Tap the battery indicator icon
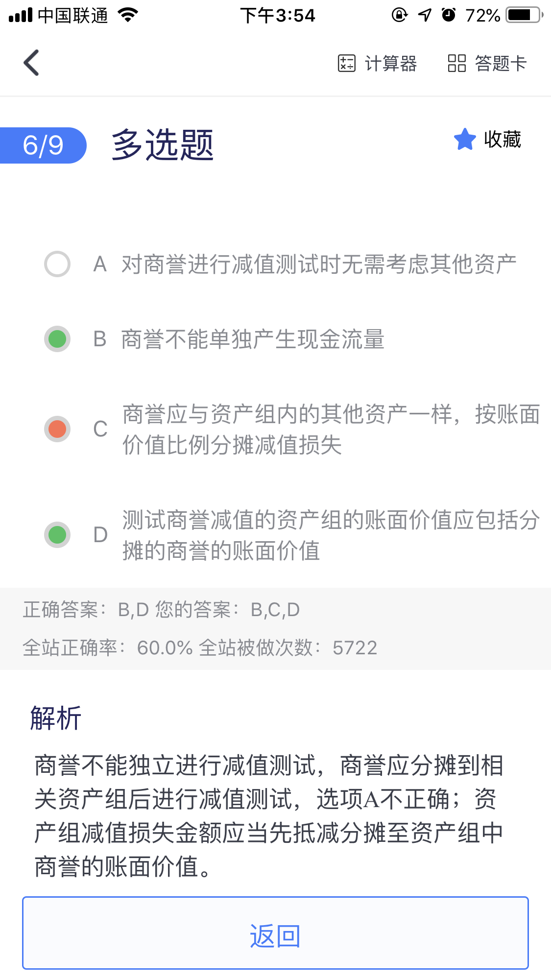The image size is (551, 980). pos(525,15)
